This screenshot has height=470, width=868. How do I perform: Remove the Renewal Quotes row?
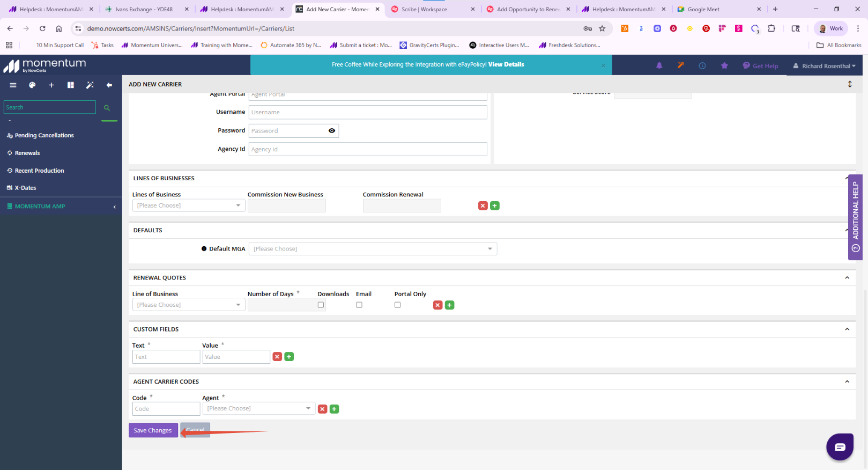(438, 305)
